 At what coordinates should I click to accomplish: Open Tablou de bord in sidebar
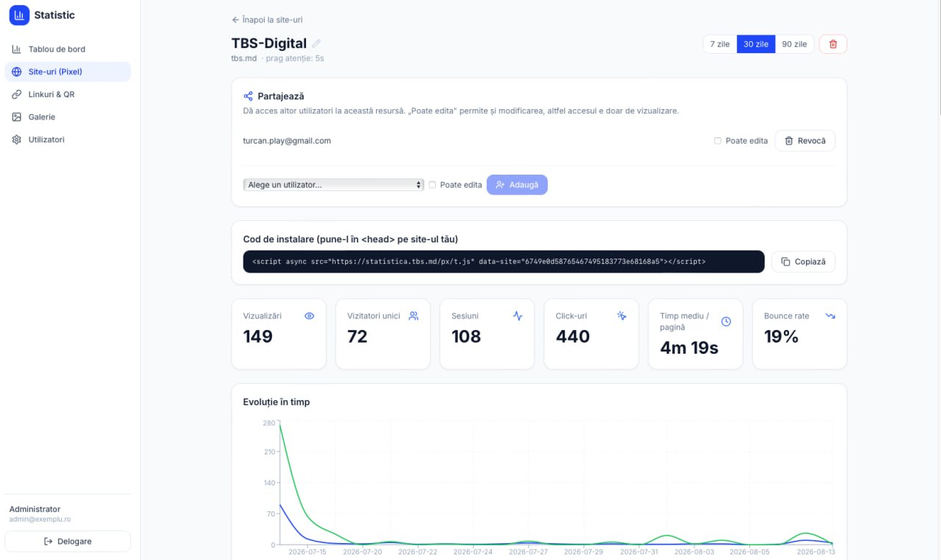[x=68, y=49]
